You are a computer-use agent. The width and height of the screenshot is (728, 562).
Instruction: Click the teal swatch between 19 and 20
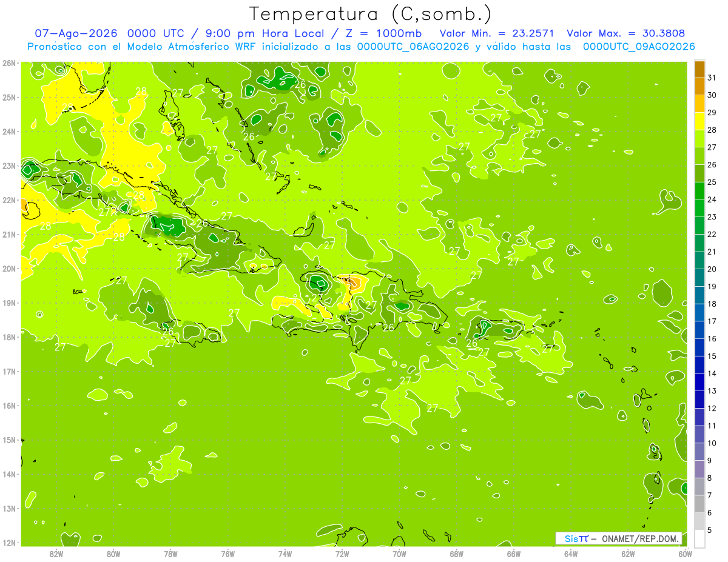pyautogui.click(x=699, y=278)
